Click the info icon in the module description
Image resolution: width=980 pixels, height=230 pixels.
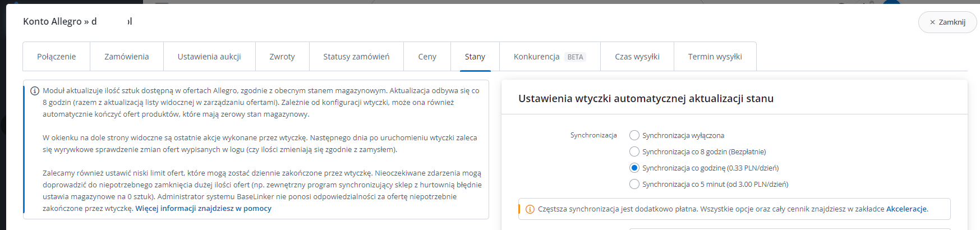35,91
